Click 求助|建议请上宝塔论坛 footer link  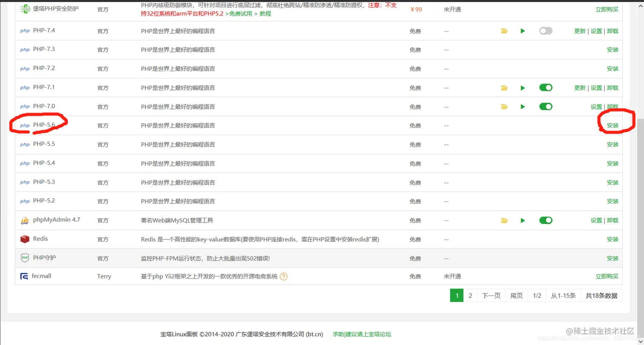point(362,334)
